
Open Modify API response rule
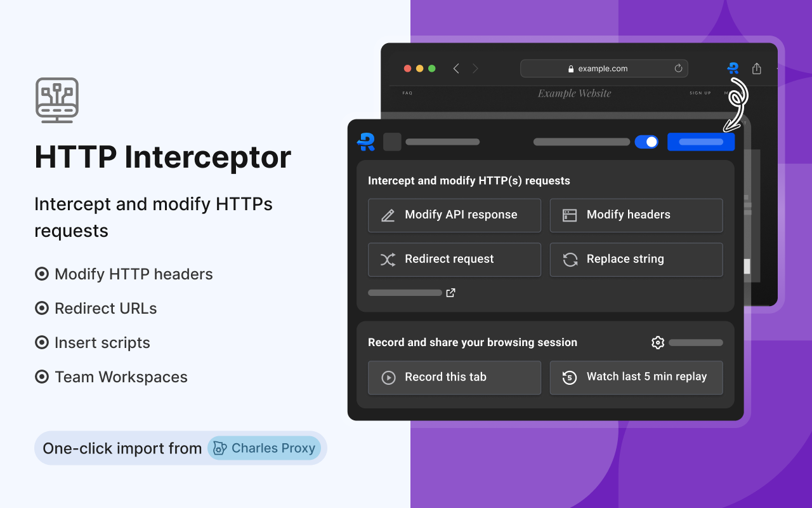454,215
